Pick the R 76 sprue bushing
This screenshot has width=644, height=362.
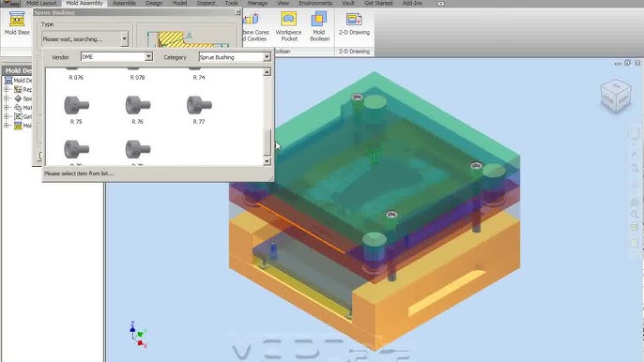138,110
